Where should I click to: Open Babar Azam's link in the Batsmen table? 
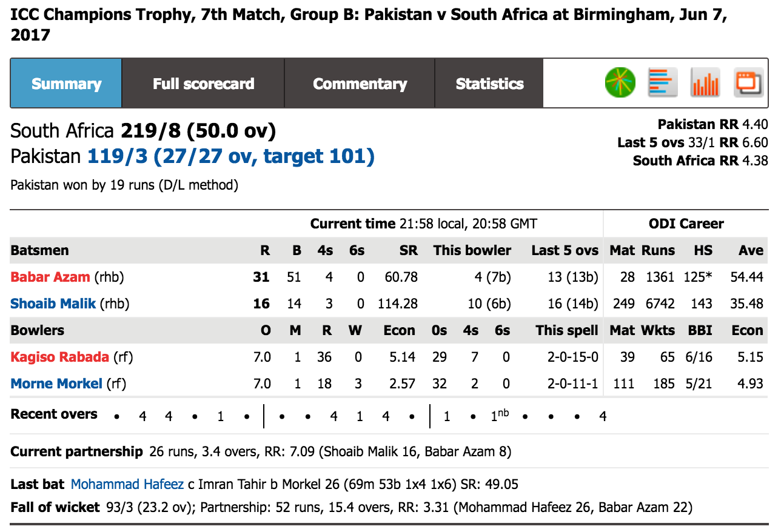[x=50, y=277]
